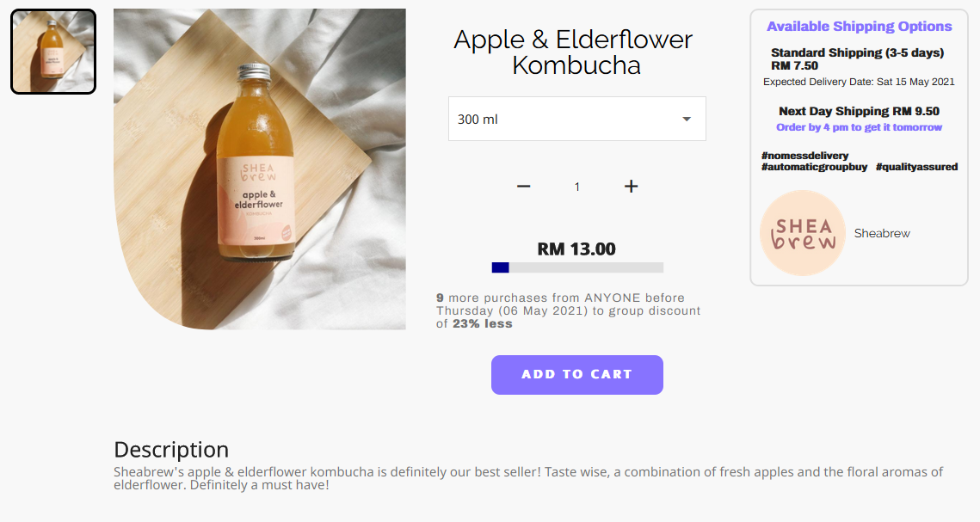Click the group discount progress bar
Screen dimensions: 980x522
pyautogui.click(x=577, y=267)
